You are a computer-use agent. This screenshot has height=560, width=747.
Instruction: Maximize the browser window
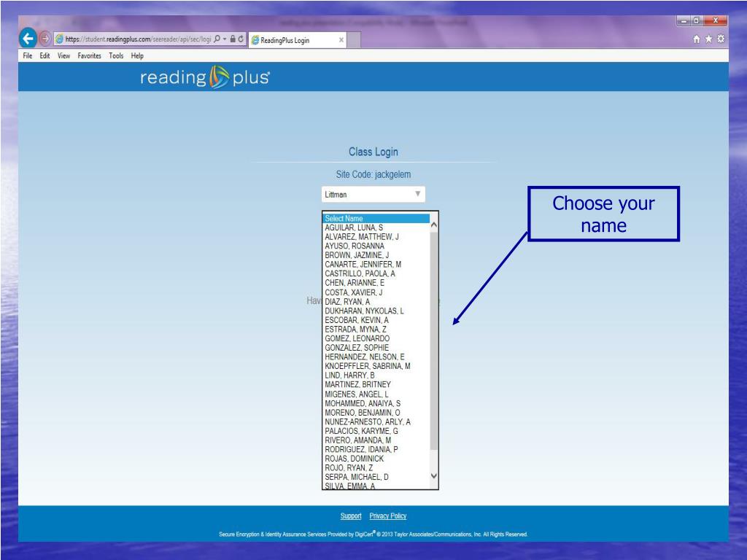point(697,21)
